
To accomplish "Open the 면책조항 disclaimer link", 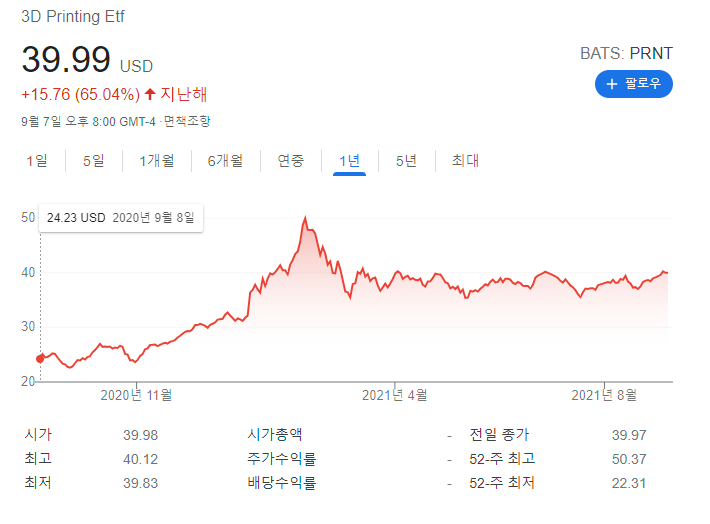I will (x=187, y=121).
